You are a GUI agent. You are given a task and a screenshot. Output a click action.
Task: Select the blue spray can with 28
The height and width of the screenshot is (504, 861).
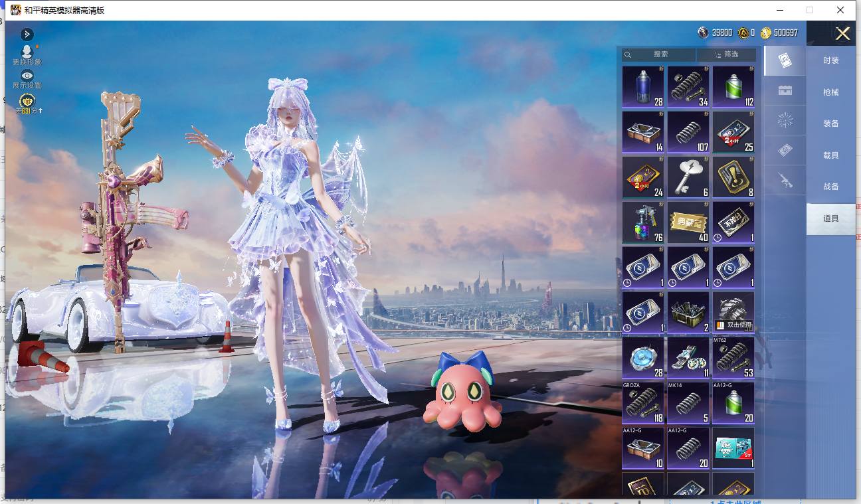[643, 87]
